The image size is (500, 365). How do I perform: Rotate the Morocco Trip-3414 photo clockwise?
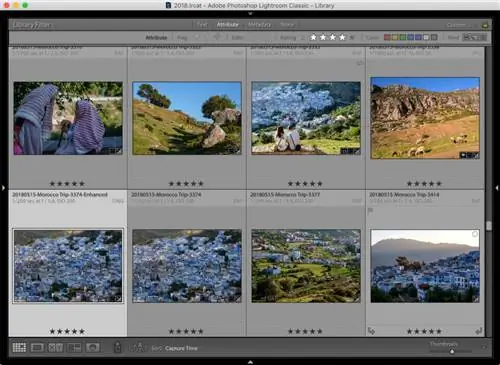479,331
